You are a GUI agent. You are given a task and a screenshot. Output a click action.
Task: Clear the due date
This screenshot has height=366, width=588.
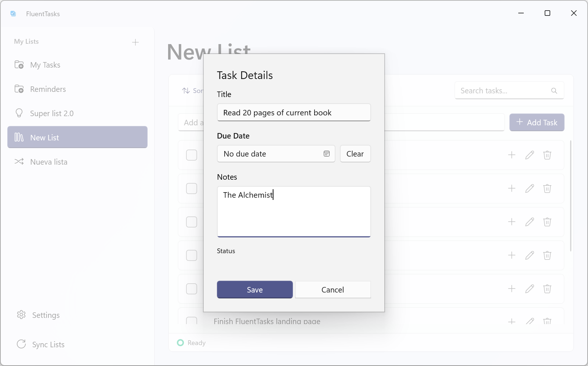(355, 154)
